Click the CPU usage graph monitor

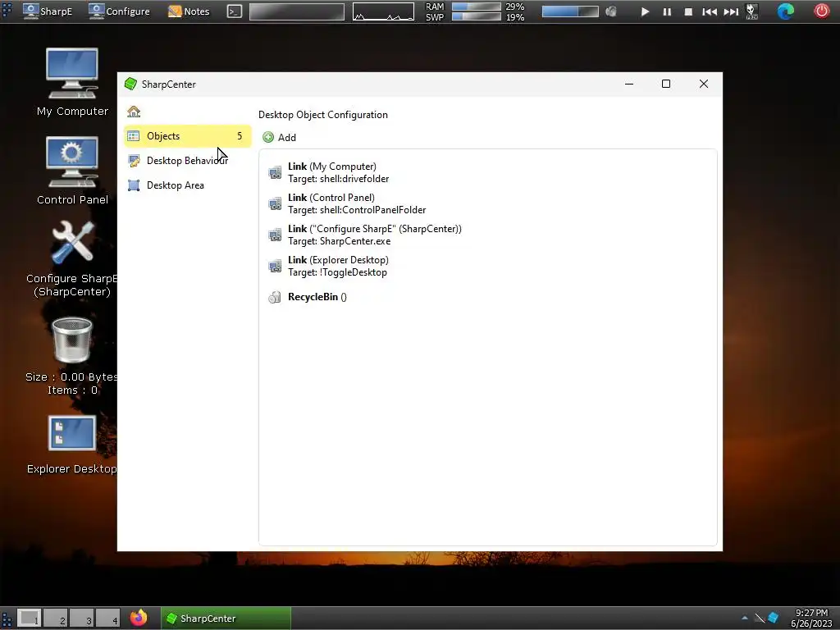[383, 11]
